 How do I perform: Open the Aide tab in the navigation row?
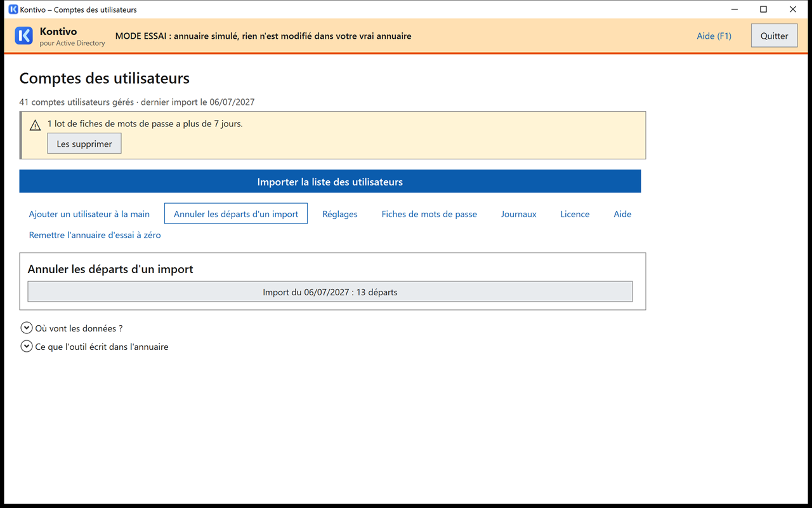pyautogui.click(x=623, y=214)
